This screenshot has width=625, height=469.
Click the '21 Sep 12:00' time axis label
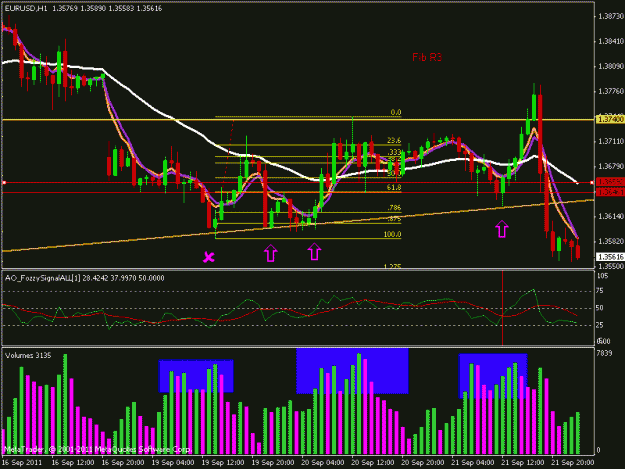click(x=523, y=463)
